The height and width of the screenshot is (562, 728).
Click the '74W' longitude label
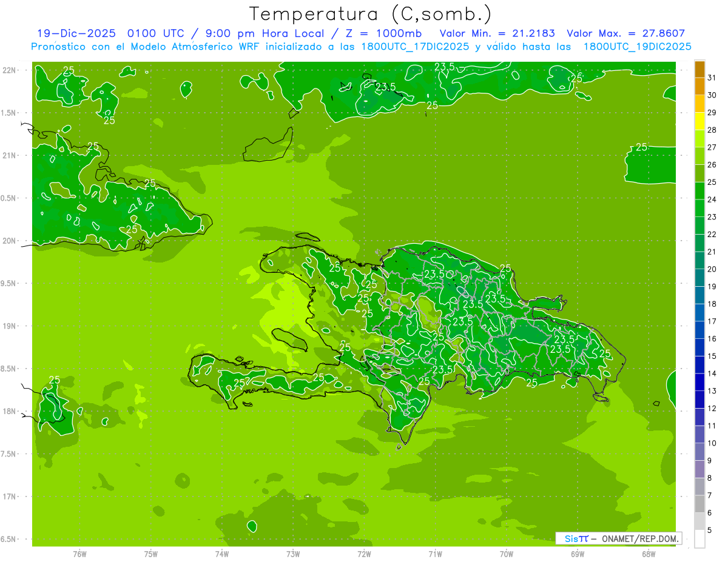pos(222,554)
